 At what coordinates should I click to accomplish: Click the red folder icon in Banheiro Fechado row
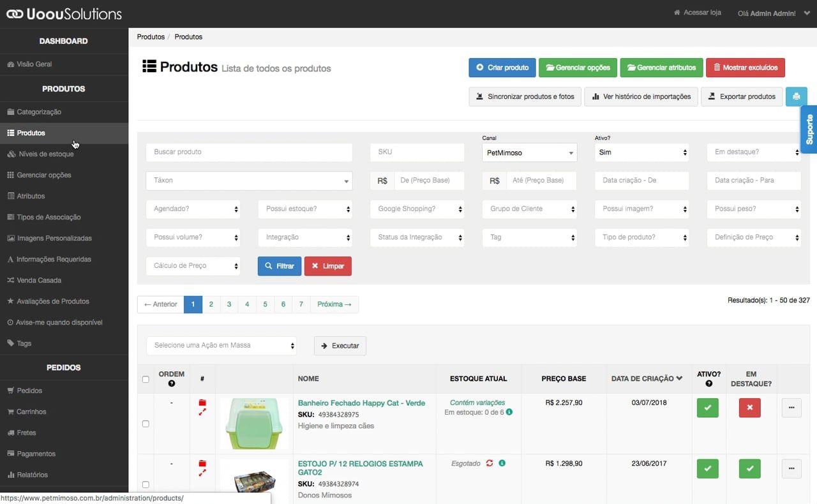point(202,403)
